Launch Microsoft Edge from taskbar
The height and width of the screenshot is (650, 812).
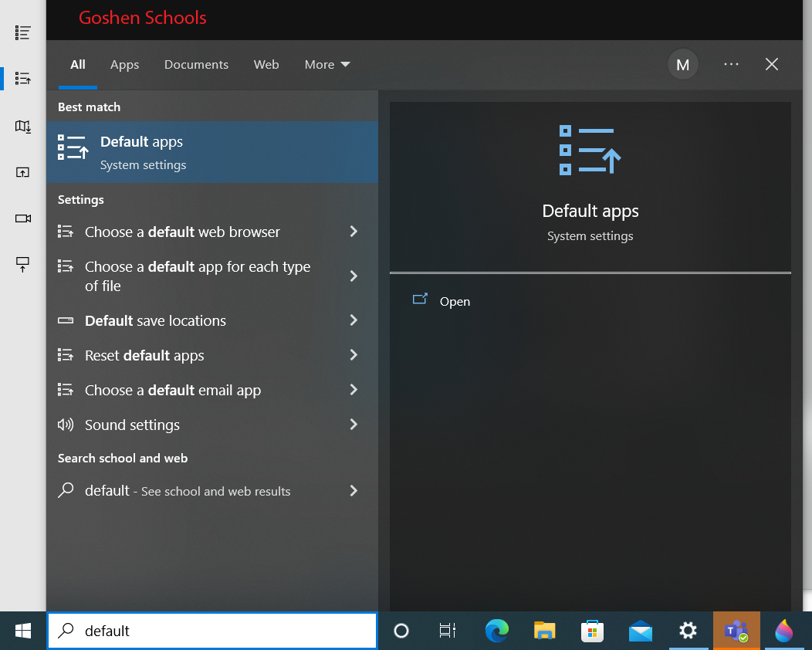coord(496,631)
